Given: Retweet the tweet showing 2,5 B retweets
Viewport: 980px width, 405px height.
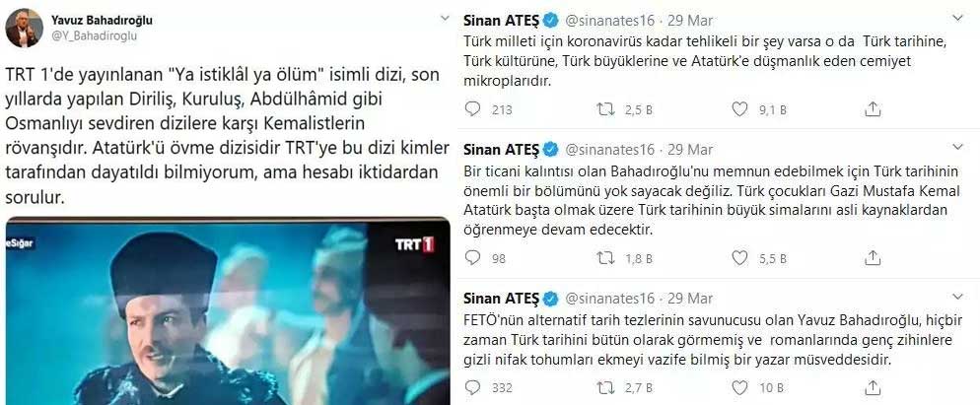Looking at the screenshot, I should [x=605, y=109].
